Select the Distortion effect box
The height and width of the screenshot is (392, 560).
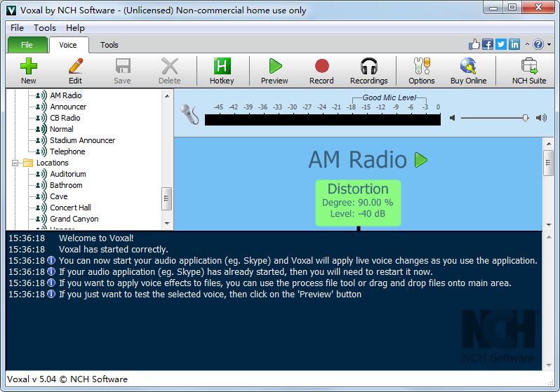point(358,203)
